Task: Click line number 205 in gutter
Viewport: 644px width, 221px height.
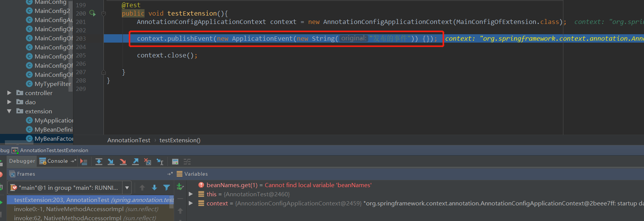Action: click(x=81, y=56)
